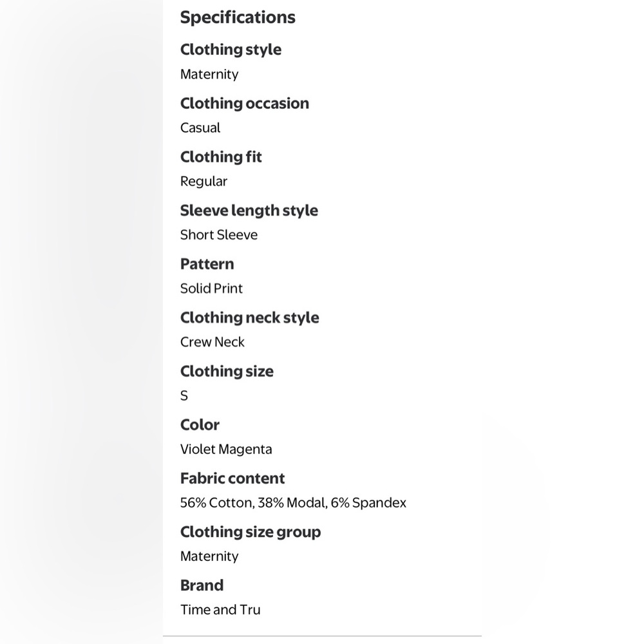
Task: Click the S clothing size value
Action: tap(184, 396)
